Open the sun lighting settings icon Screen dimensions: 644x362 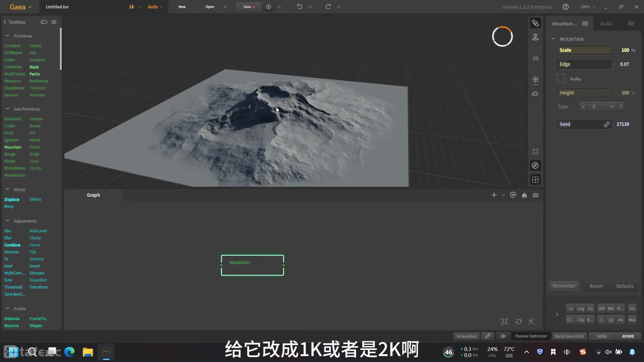click(x=535, y=80)
